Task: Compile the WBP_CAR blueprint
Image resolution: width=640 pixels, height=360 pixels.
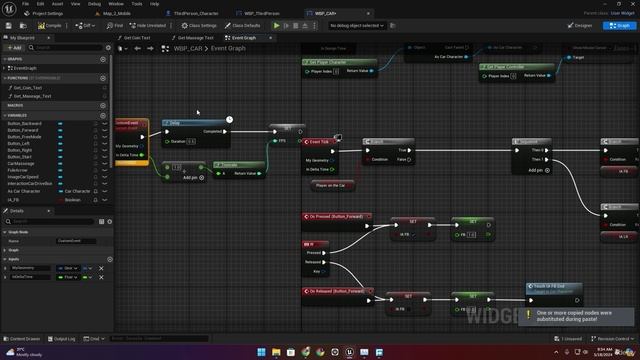Action: 49,26
